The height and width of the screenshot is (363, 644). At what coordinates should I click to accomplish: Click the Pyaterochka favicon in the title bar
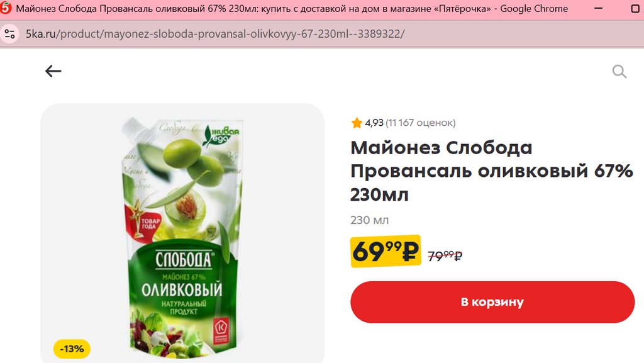coord(5,8)
